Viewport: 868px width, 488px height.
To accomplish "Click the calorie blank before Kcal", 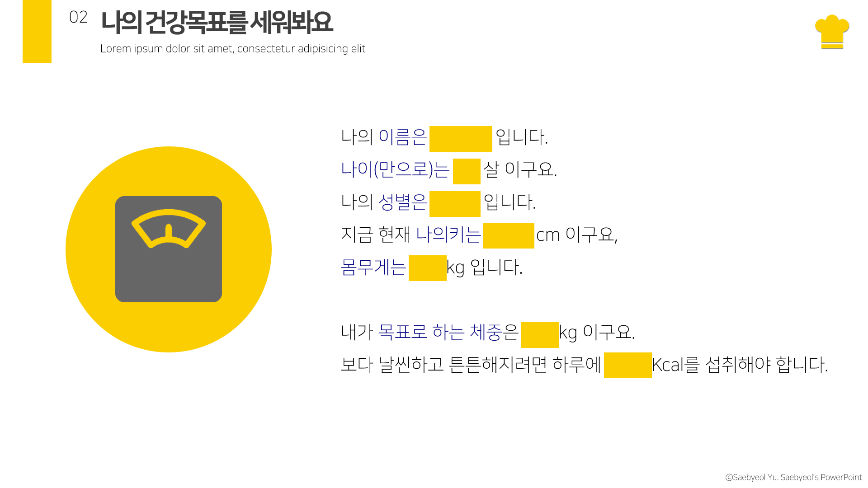I will 627,365.
